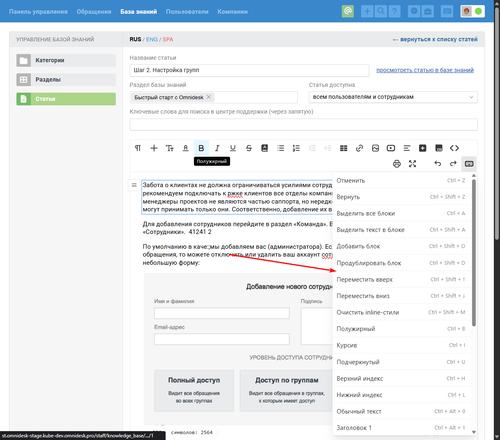Image resolution: width=500 pixels, height=440 pixels.
Task: Open search with the magnifier icon in header
Action: click(381, 11)
